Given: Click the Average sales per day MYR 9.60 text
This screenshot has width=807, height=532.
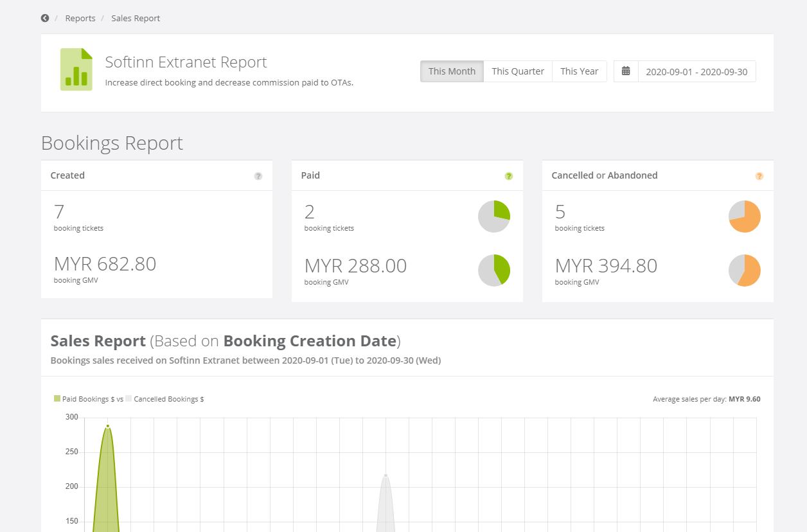Looking at the screenshot, I should tap(707, 399).
